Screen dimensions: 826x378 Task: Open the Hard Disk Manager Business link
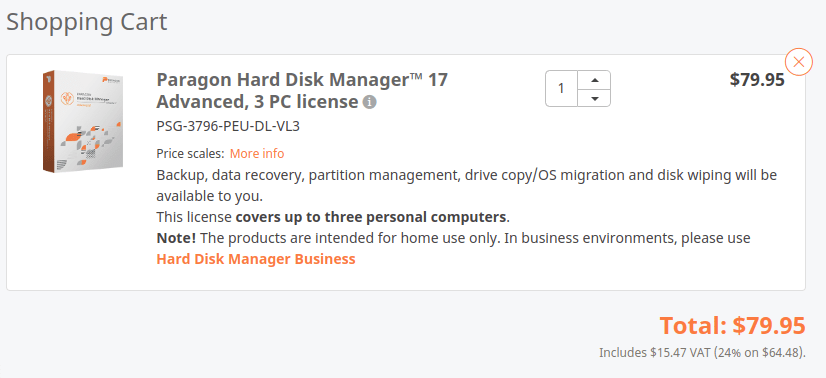click(x=256, y=259)
